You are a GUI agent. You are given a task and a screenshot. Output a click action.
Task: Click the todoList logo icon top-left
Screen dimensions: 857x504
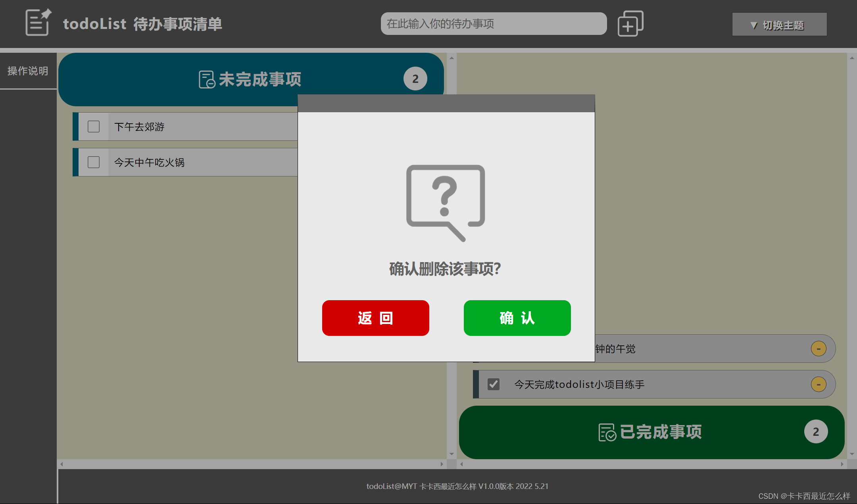[x=38, y=23]
